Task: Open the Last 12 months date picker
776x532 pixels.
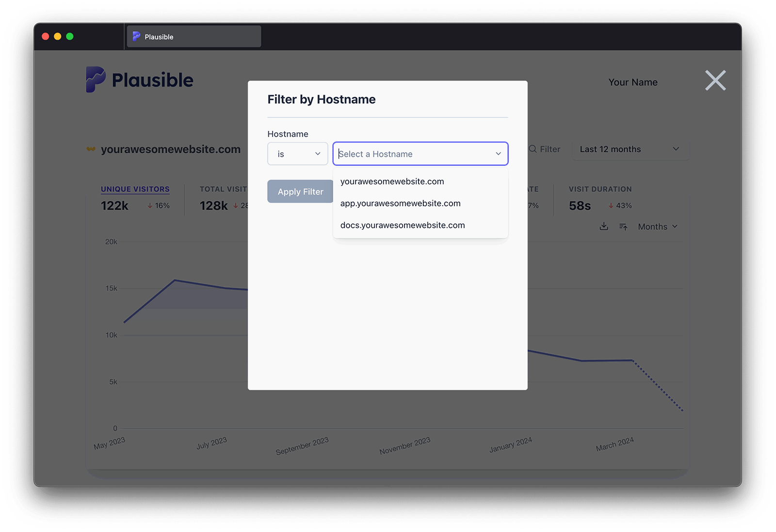Action: (x=629, y=149)
